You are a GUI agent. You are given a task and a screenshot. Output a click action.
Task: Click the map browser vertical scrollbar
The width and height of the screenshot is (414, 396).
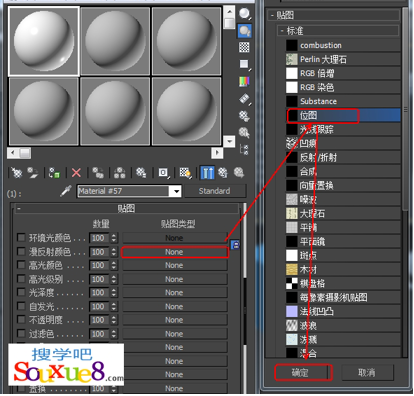[405, 110]
